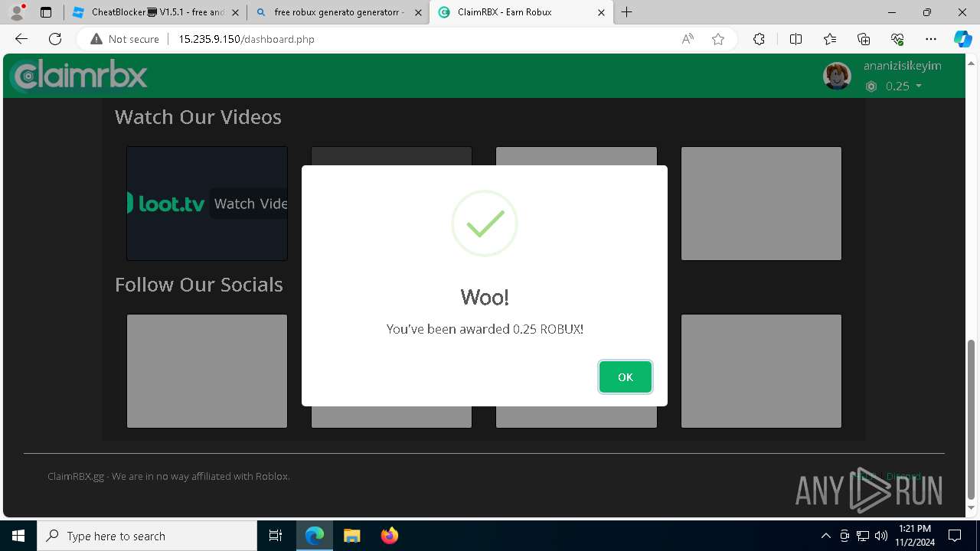Select the last placeholder card under Follow Our Socials

click(761, 371)
